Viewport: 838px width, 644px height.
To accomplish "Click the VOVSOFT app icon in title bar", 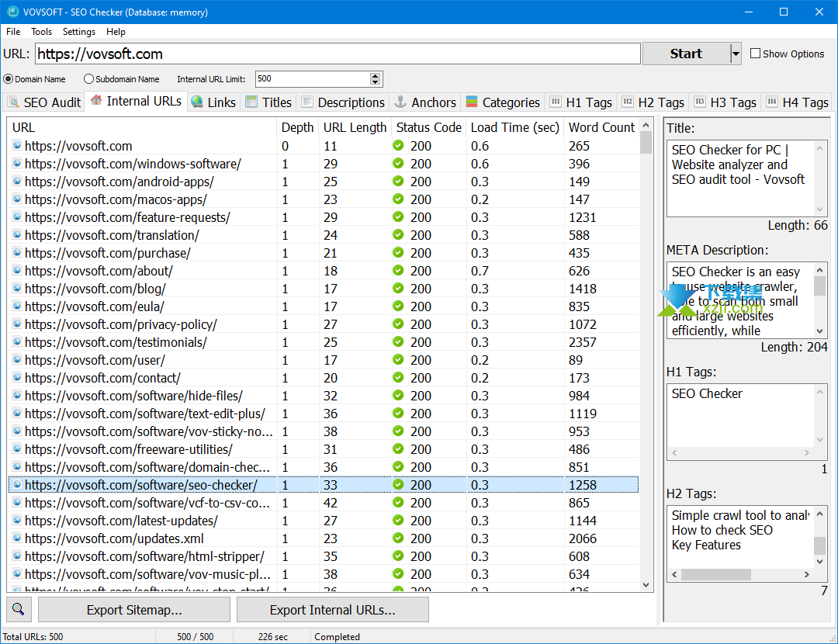I will coord(13,11).
